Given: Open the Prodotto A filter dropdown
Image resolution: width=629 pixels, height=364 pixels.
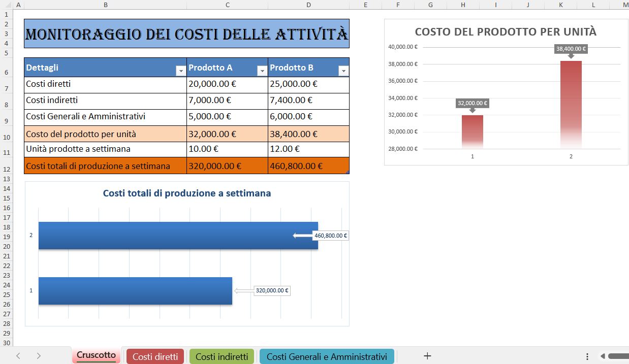Looking at the screenshot, I should click(262, 70).
